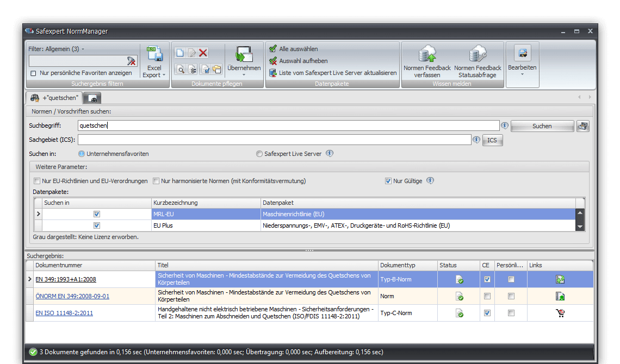The image size is (620, 364).
Task: Open the EN ISO 11148-2:2011 link
Action: point(64,313)
